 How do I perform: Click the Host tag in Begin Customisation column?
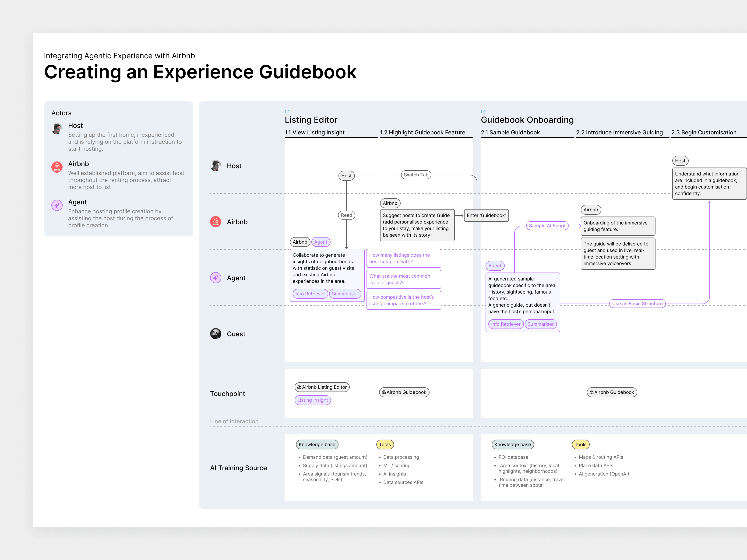coord(680,161)
